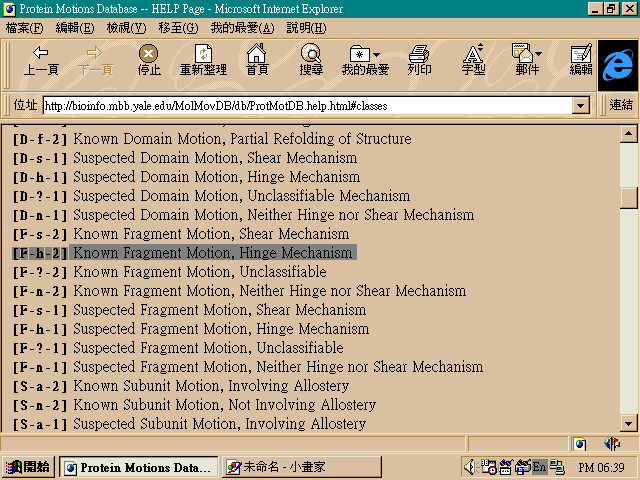Open the Search (搜尋) toolbar icon
This screenshot has height=480, width=640.
tap(311, 60)
